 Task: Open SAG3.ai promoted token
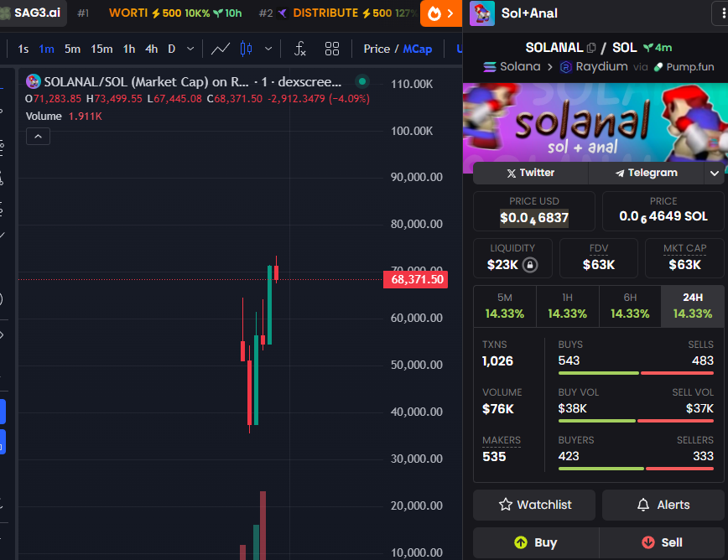tap(33, 13)
